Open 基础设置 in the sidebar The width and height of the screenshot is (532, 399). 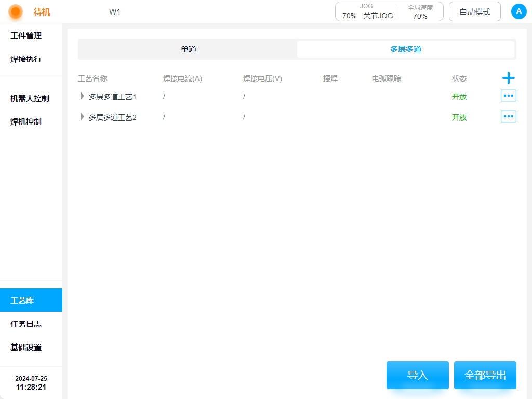tap(26, 347)
